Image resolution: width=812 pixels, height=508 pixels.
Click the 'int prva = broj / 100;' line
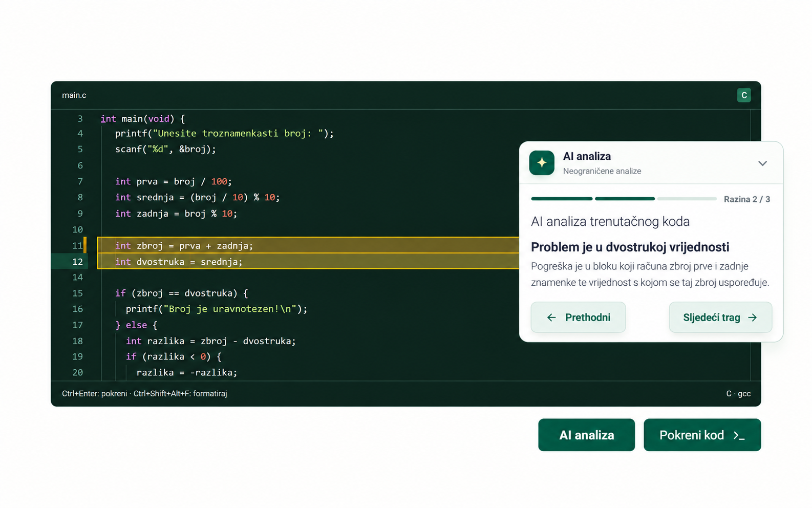[x=174, y=182]
